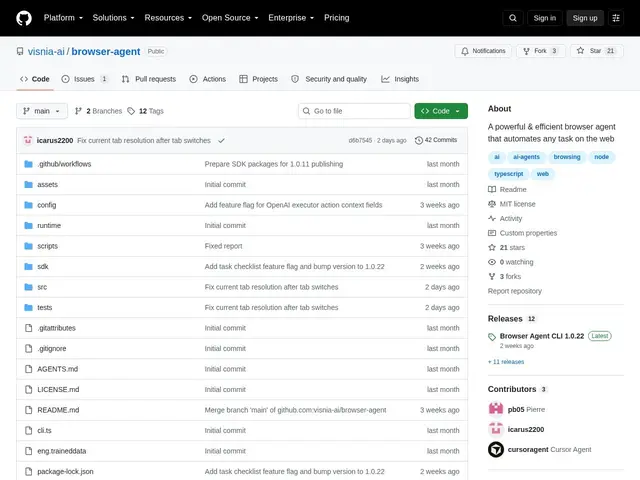Open the visnia-ai owner link
Image resolution: width=640 pixels, height=480 pixels.
(x=46, y=51)
